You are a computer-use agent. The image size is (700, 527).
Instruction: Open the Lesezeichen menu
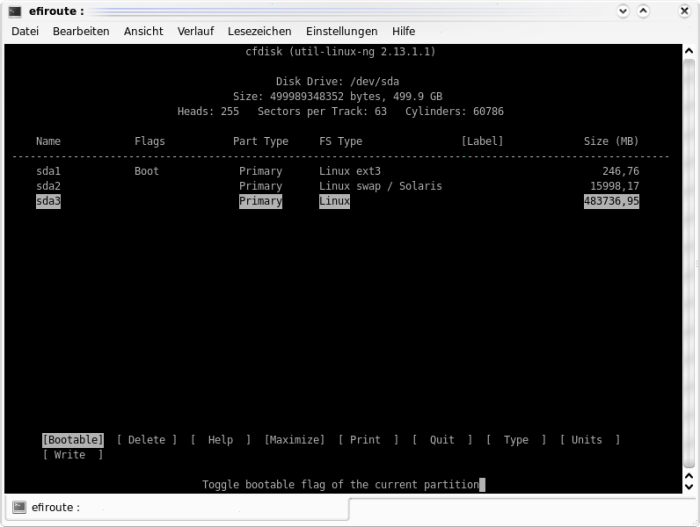pyautogui.click(x=259, y=31)
